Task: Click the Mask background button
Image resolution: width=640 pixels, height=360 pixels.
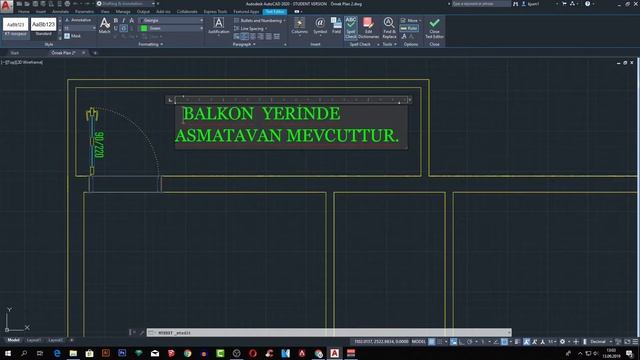Action: coord(73,36)
